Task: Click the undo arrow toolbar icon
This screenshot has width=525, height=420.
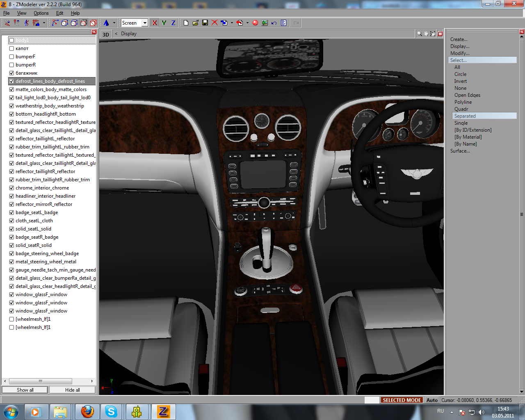Action: click(x=274, y=23)
